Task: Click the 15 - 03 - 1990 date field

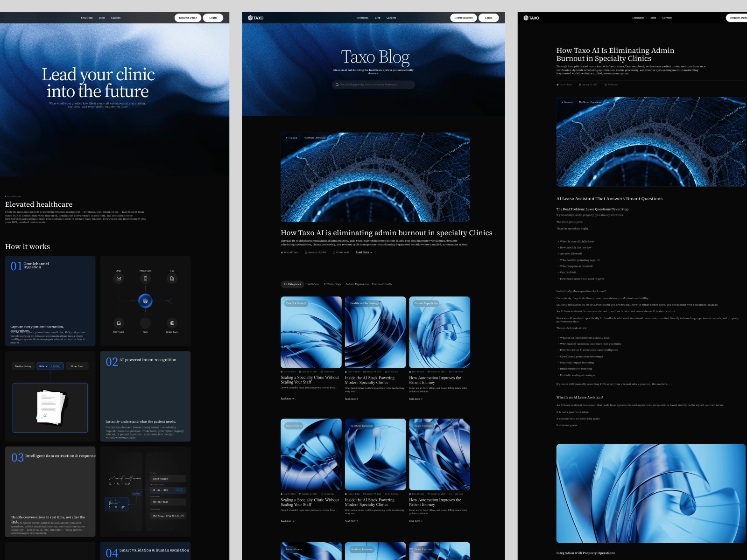Action: pyautogui.click(x=168, y=490)
